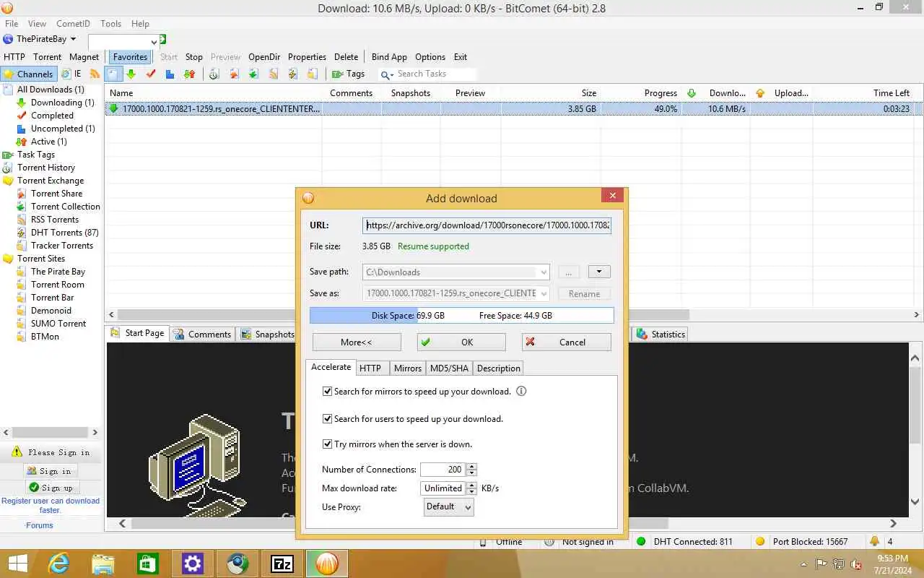Click the network tray icon
The height and width of the screenshot is (578, 924).
[839, 564]
